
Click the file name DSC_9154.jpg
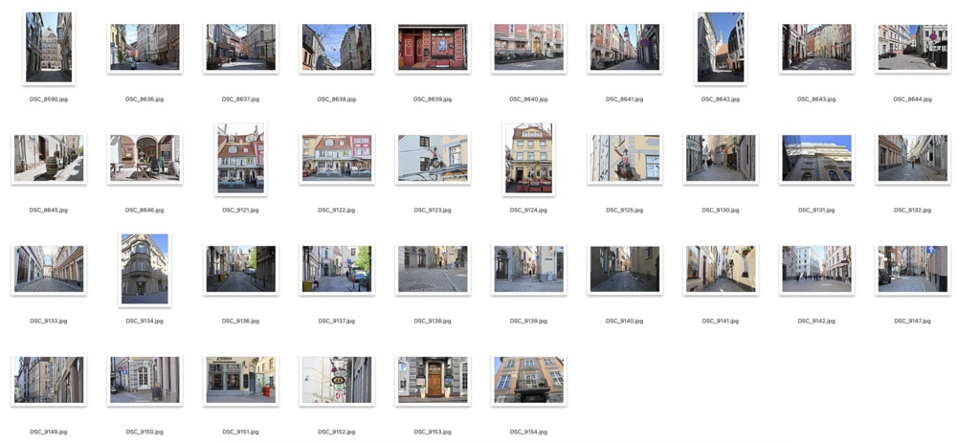[x=528, y=432]
